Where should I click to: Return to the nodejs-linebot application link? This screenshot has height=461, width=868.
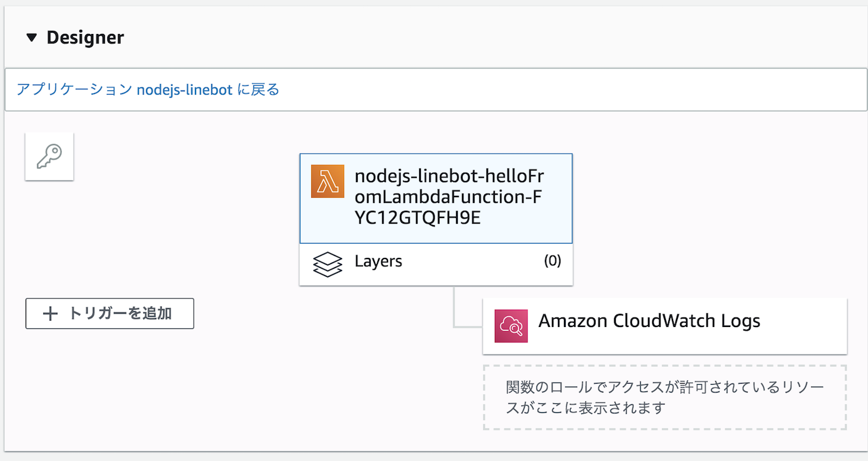click(148, 90)
